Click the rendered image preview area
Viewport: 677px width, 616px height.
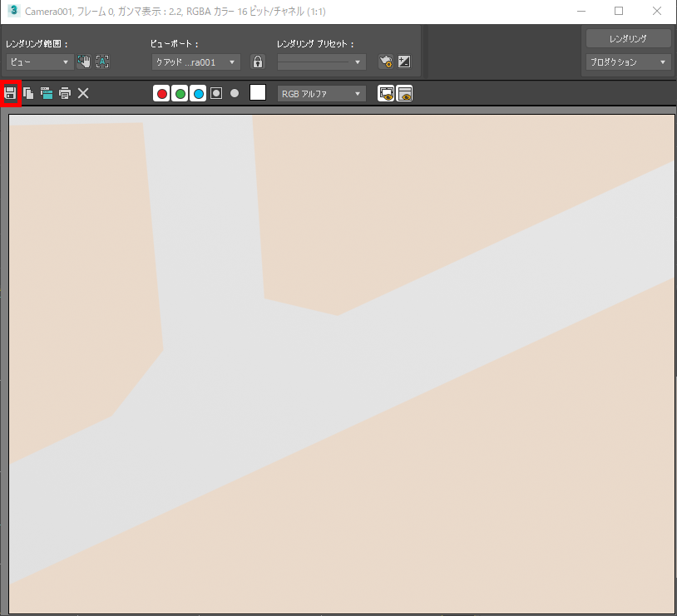pos(342,363)
